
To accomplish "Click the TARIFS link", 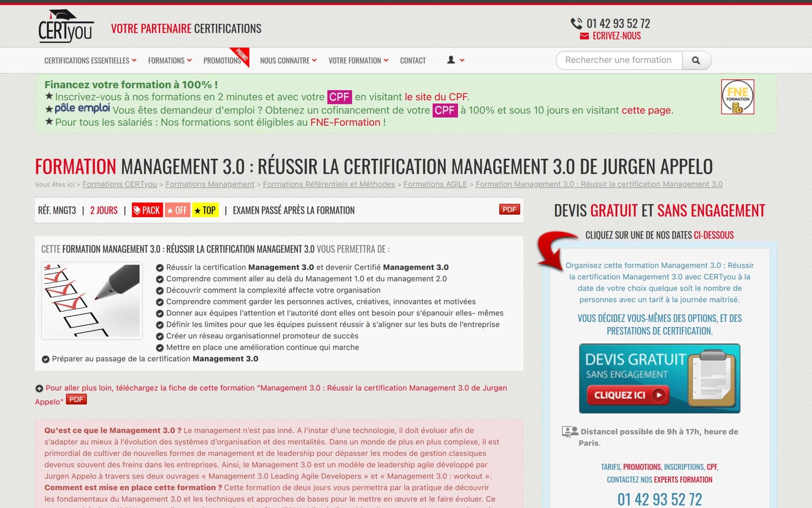I will tap(611, 467).
